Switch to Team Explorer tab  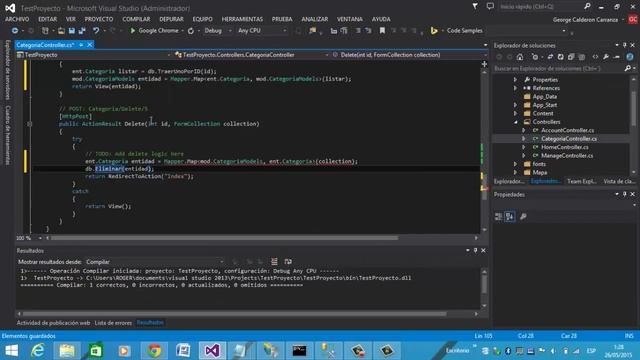tap(582, 181)
